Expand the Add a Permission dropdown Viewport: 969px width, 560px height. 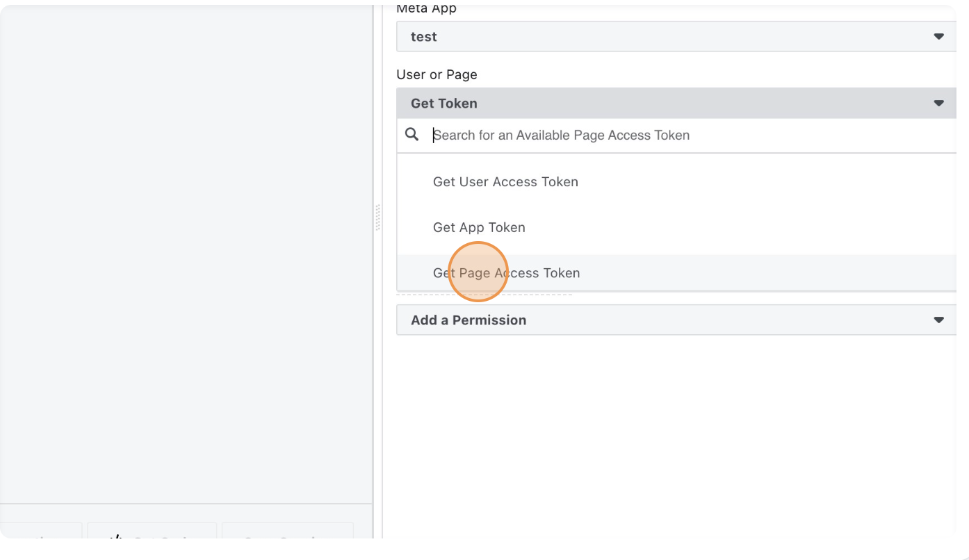(676, 320)
